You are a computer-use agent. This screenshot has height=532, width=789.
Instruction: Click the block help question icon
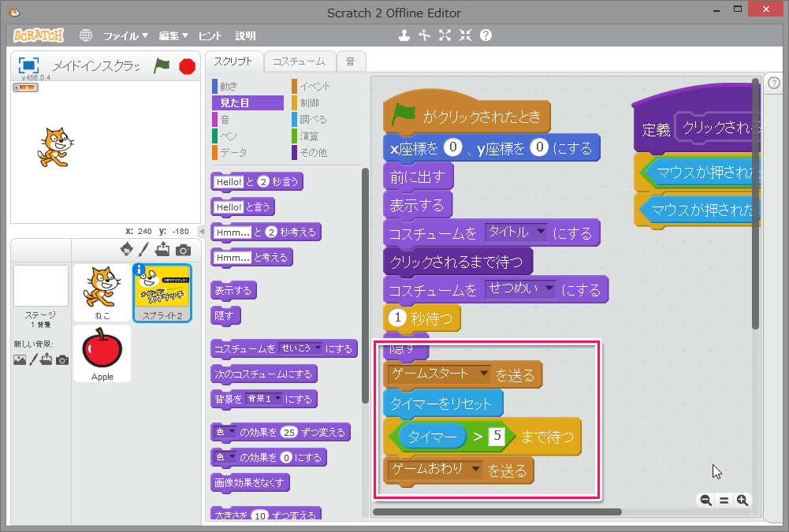pos(486,35)
